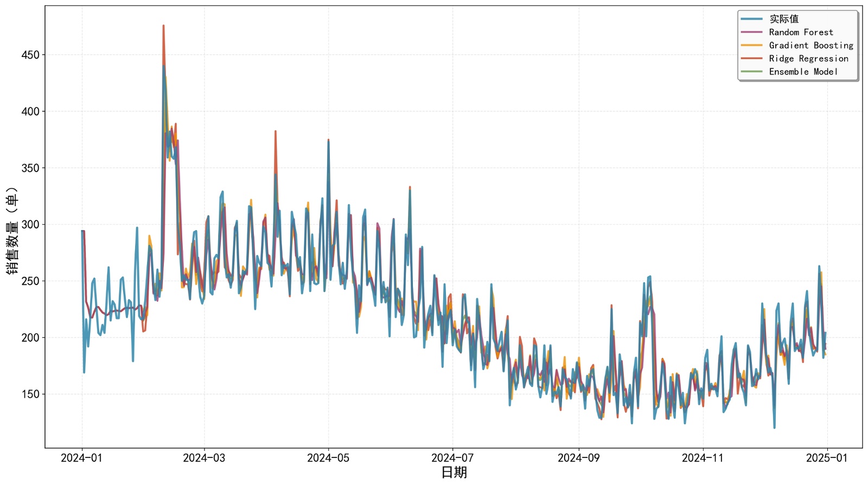Select the green Ensemble Model legend swatch
868x484 pixels.
(752, 72)
